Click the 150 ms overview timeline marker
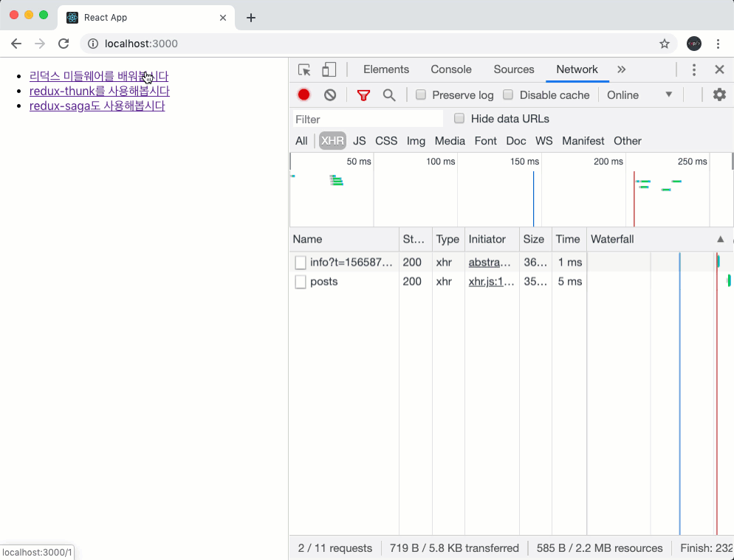The image size is (734, 560). [x=524, y=162]
